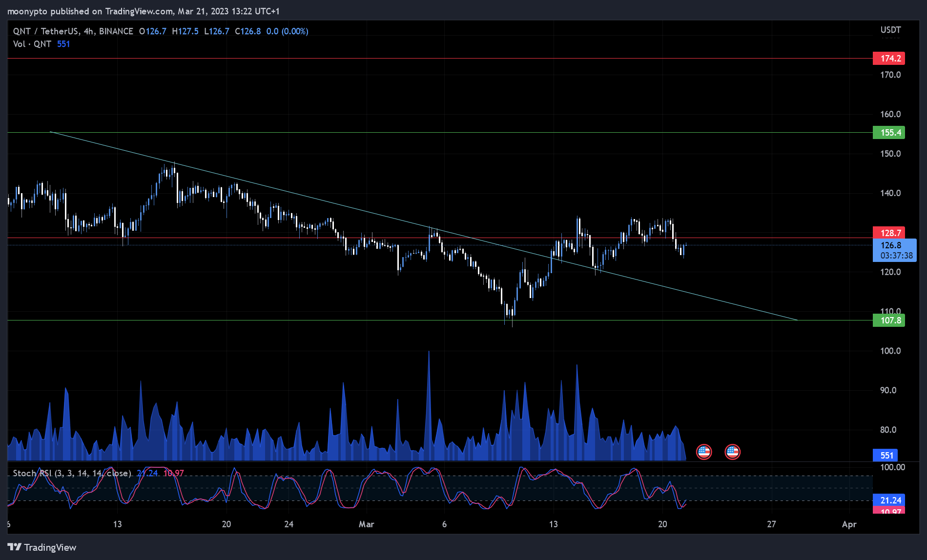Click the second US economic event flag icon
Image resolution: width=927 pixels, height=560 pixels.
(732, 452)
